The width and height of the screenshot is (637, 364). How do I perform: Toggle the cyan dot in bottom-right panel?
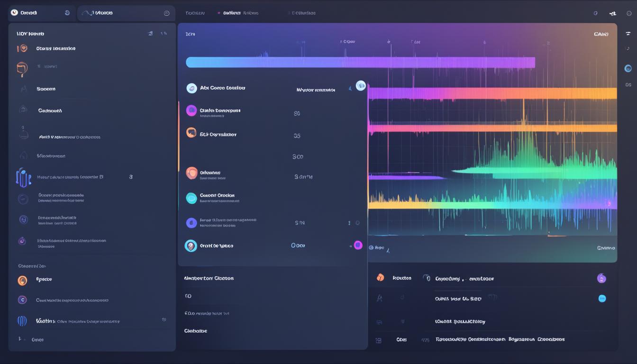[x=602, y=298]
